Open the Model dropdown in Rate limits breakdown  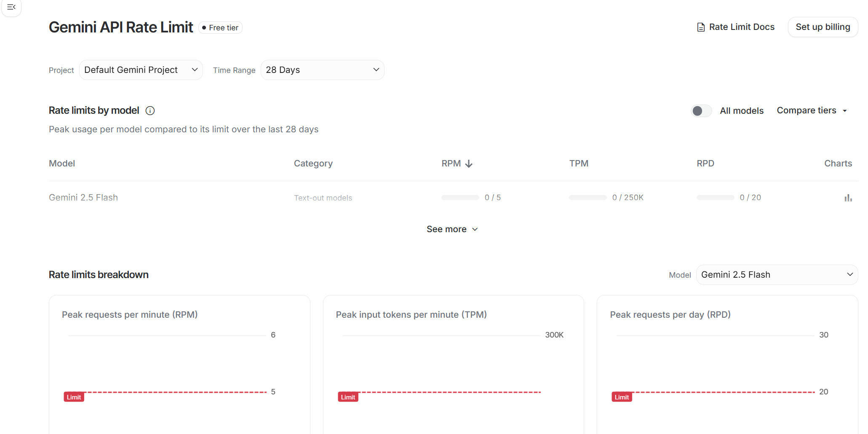777,275
